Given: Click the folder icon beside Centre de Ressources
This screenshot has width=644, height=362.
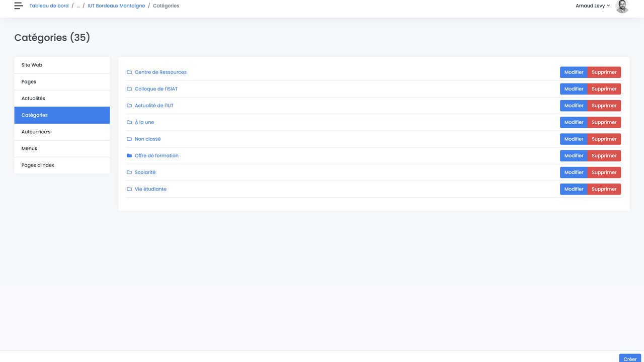Looking at the screenshot, I should coord(129,72).
